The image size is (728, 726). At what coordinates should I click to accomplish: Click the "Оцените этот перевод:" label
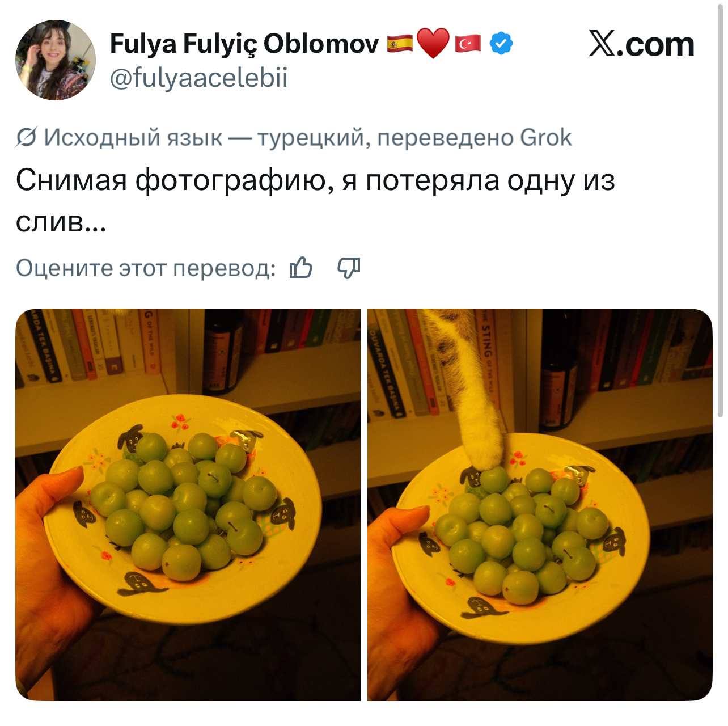(146, 268)
